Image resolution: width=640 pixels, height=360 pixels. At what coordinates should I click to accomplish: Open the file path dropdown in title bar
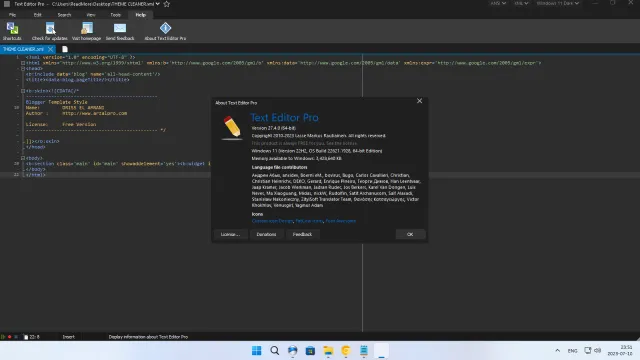[158, 4]
